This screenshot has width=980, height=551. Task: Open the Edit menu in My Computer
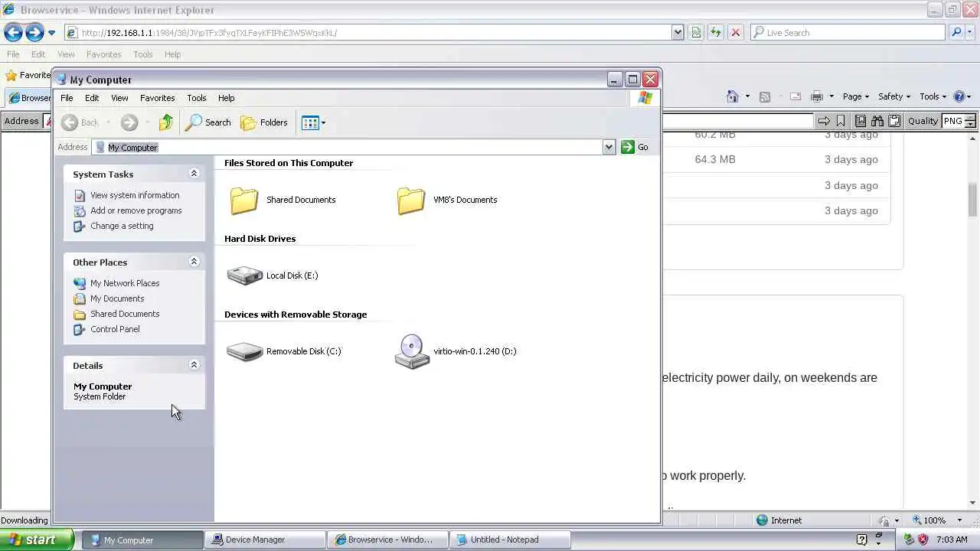[x=92, y=98]
